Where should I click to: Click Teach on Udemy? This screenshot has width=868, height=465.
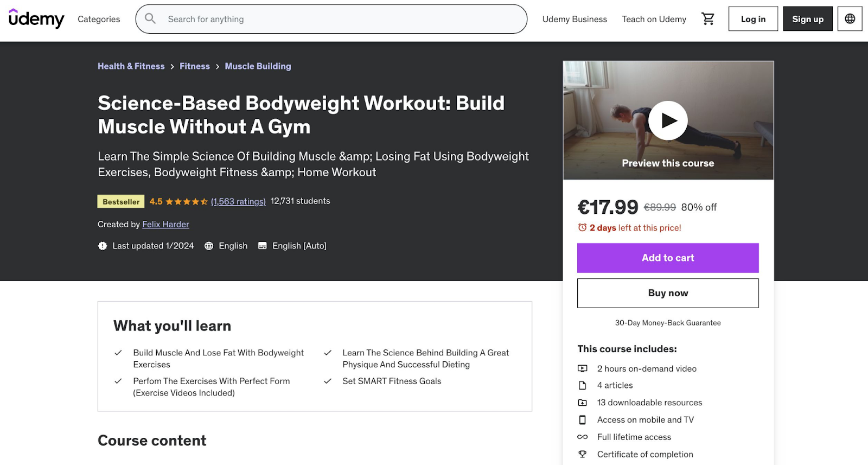(x=653, y=18)
